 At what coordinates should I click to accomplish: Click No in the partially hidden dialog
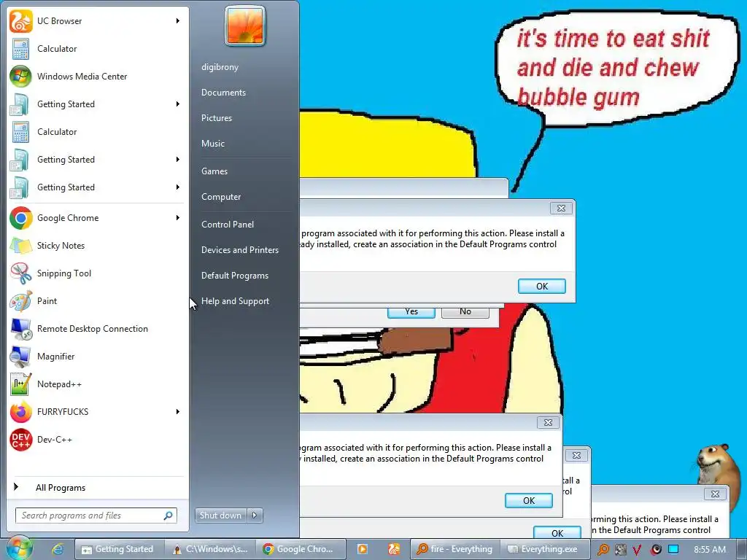pyautogui.click(x=465, y=312)
